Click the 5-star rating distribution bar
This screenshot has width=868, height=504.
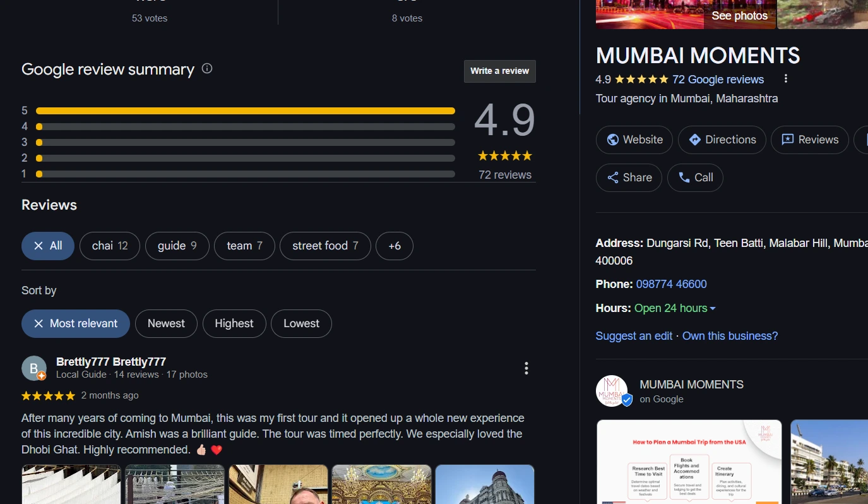[x=245, y=110]
